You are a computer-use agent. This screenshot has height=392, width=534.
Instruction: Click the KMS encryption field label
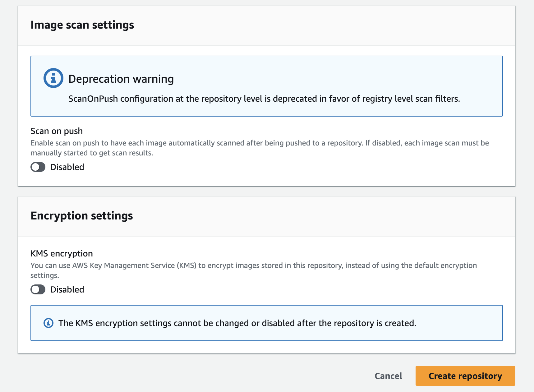pos(62,254)
